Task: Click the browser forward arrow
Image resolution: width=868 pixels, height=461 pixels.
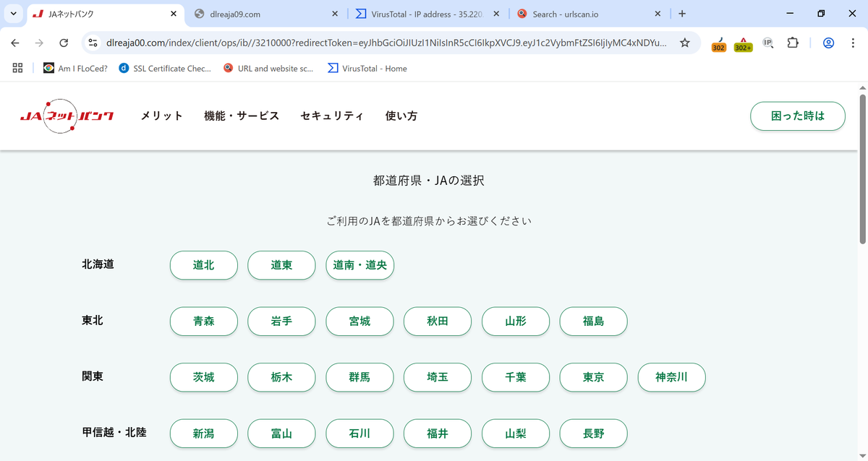Action: click(39, 43)
